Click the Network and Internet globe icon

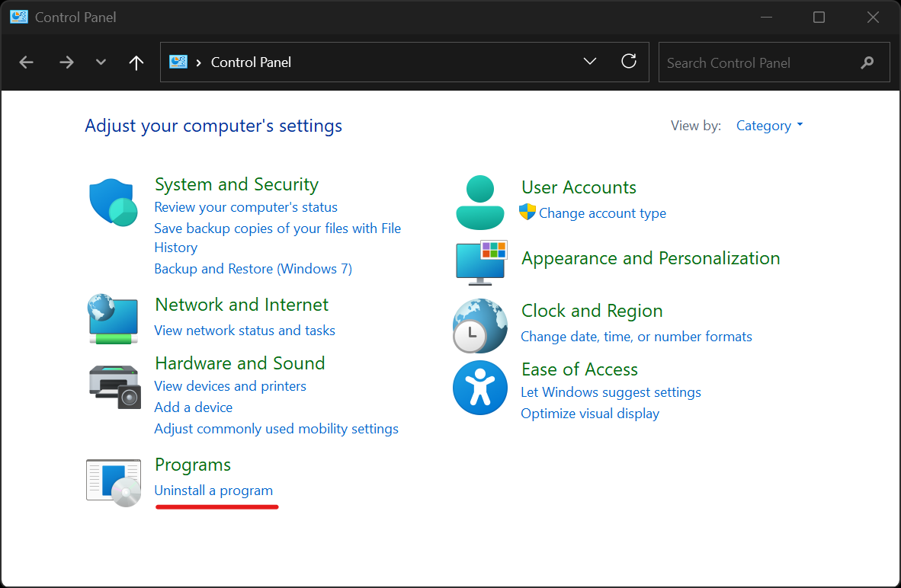click(x=113, y=318)
